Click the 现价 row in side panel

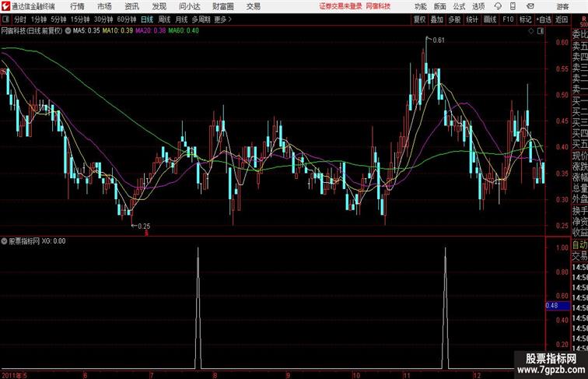(579, 156)
